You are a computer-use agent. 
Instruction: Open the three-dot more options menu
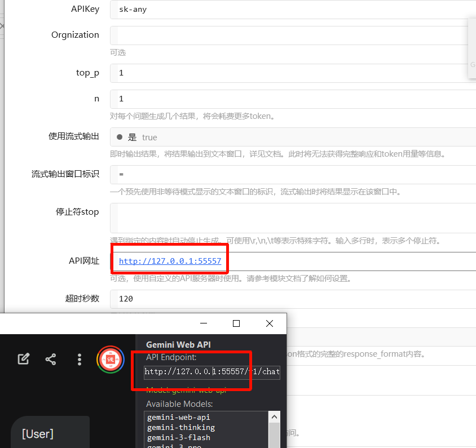pos(80,359)
